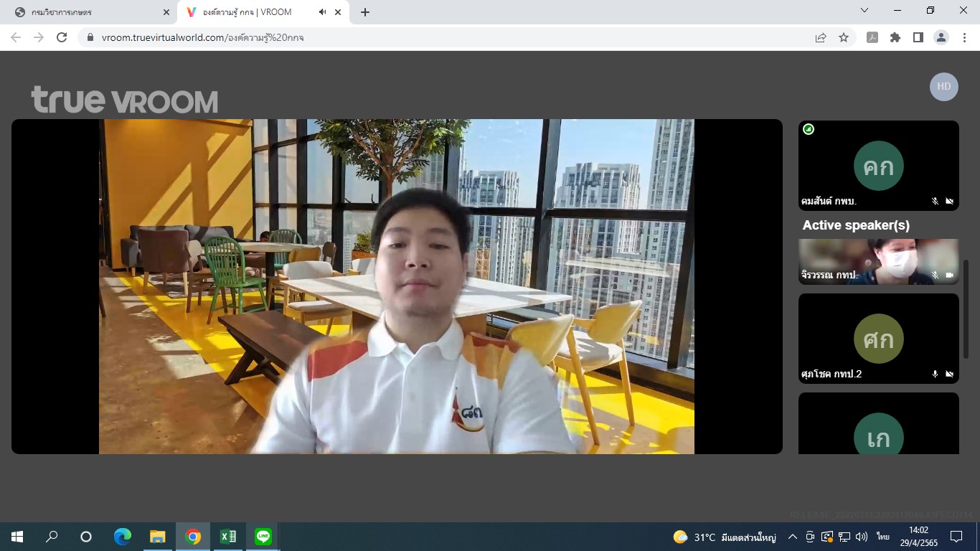Open a new browser tab
The image size is (980, 551).
pyautogui.click(x=364, y=12)
